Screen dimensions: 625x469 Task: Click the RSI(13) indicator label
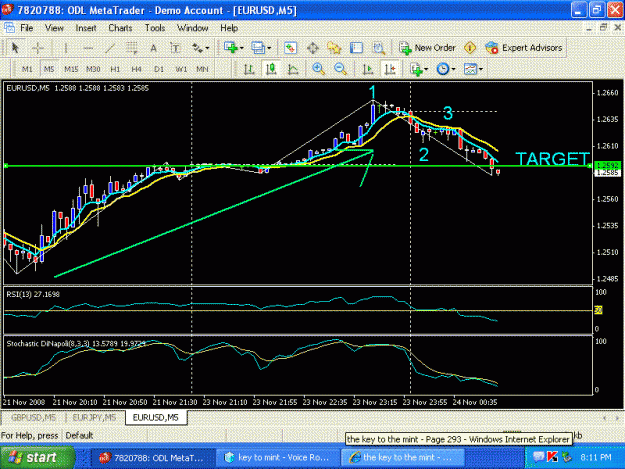[x=33, y=294]
